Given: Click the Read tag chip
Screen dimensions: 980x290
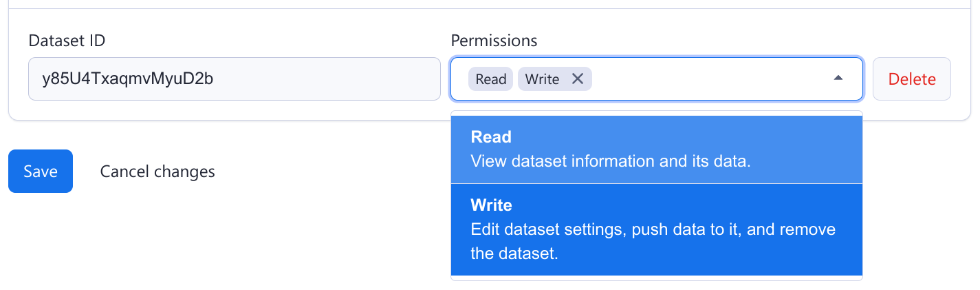Looking at the screenshot, I should coord(491,79).
